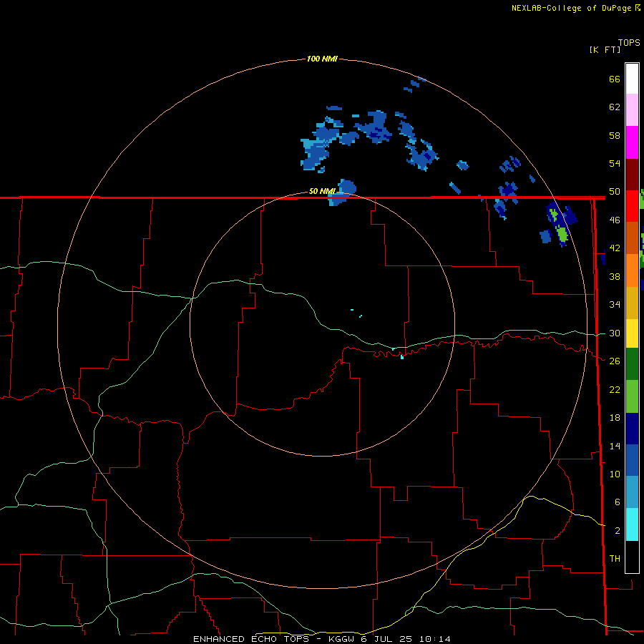Click the '38' legend value
This screenshot has height=644, width=644.
pyautogui.click(x=615, y=276)
